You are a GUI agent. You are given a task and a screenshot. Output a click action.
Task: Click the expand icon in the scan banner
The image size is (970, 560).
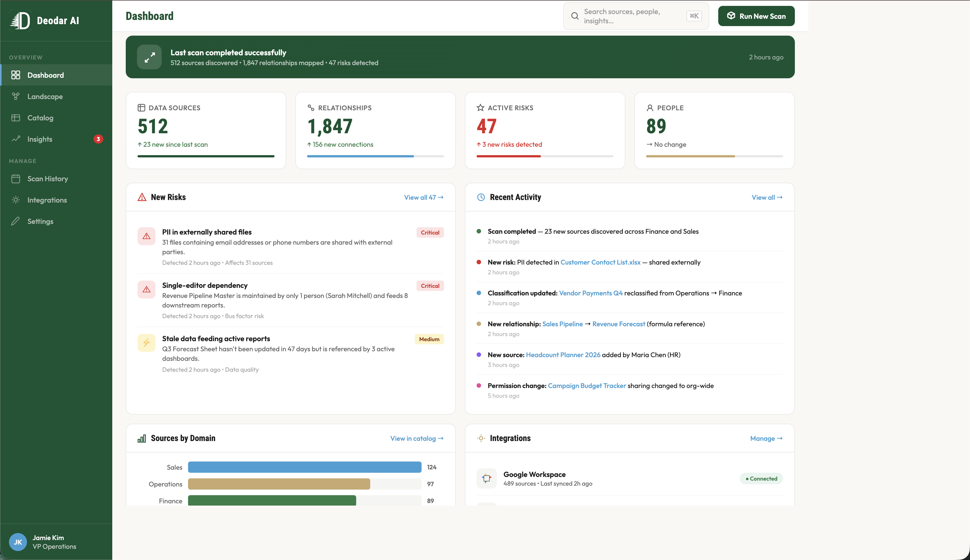tap(149, 57)
